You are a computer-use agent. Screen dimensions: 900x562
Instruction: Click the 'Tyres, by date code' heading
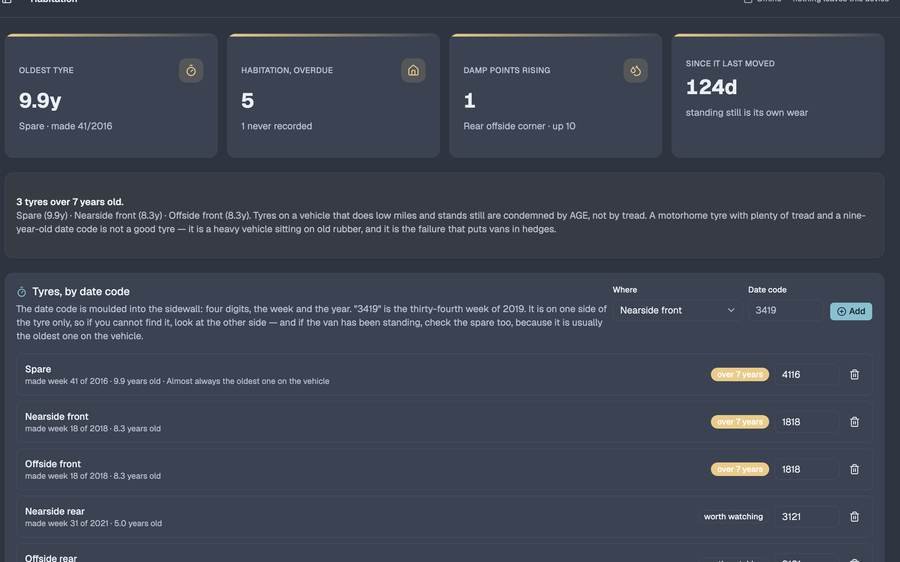(x=81, y=292)
